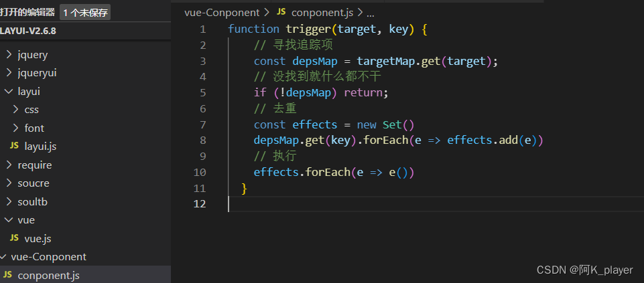Screen dimensions: 644x283
Task: Click the JS icon beside conponent.js in explorer
Action: 8,275
